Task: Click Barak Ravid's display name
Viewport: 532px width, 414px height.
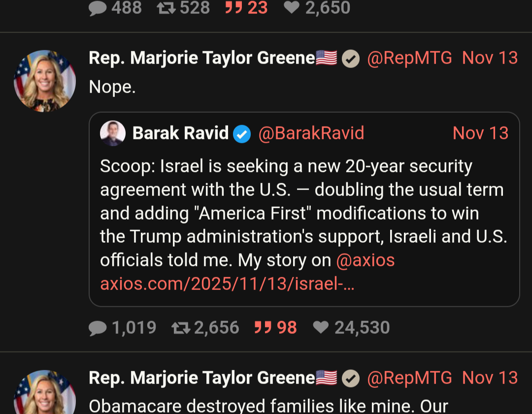Action: (180, 133)
